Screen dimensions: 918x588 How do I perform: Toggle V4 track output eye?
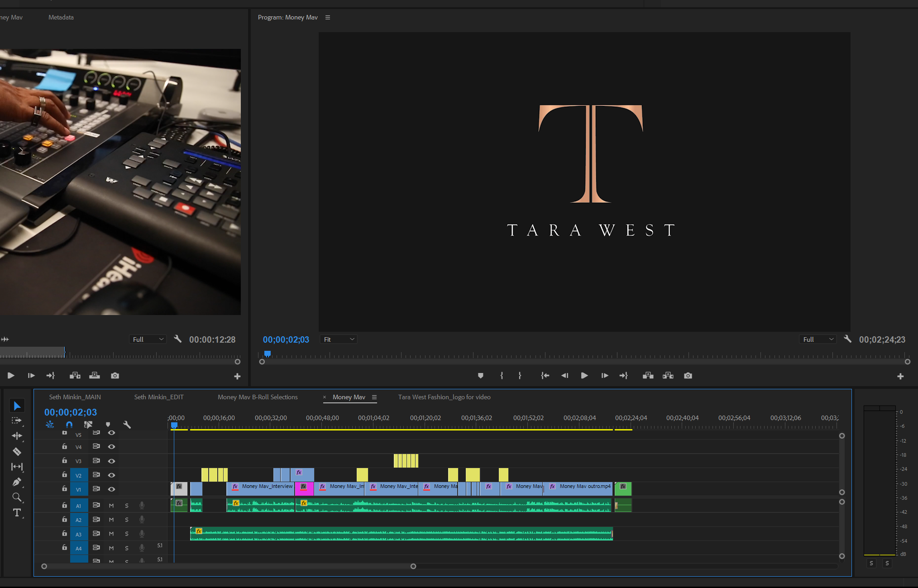coord(111,447)
